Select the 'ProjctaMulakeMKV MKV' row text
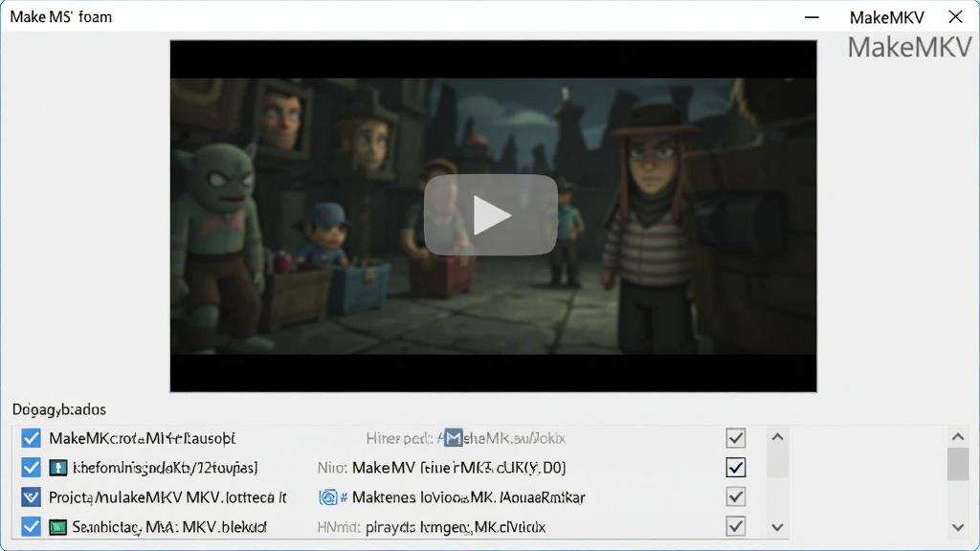 pyautogui.click(x=167, y=497)
